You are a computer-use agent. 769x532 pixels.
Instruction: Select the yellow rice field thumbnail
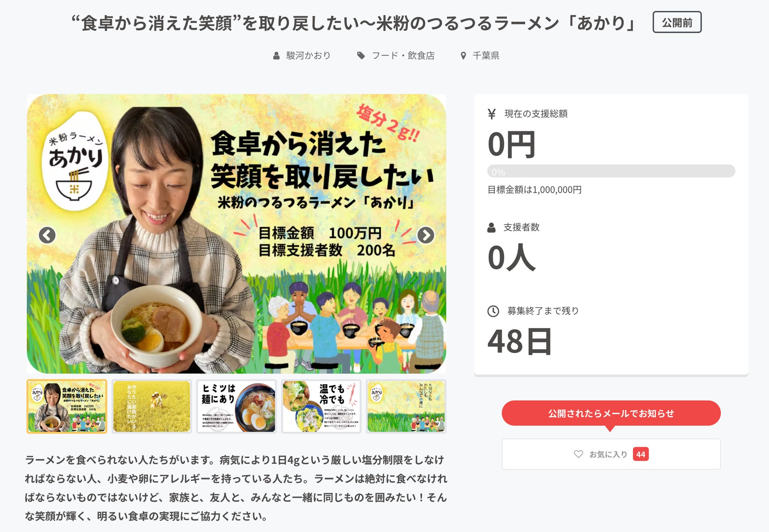point(152,406)
